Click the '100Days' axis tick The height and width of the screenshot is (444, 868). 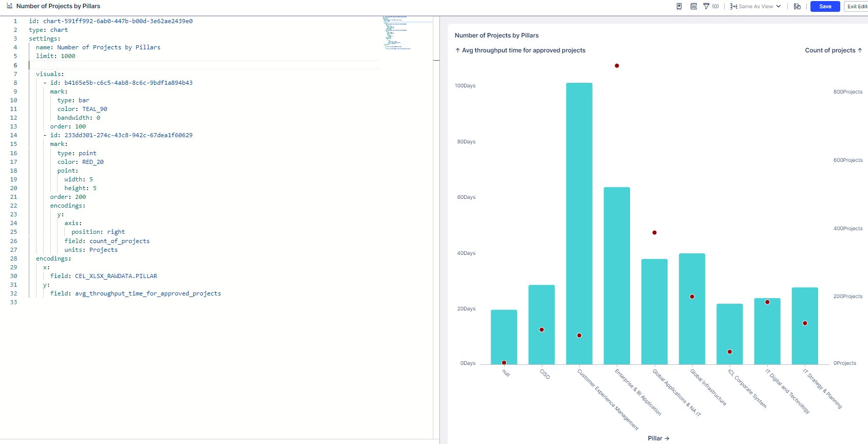[465, 86]
